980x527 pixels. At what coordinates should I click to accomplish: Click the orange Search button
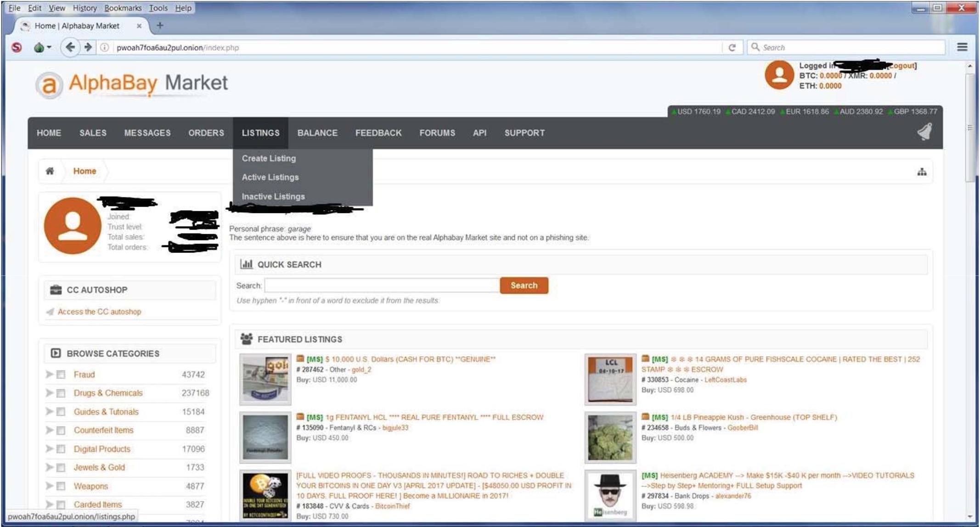pyautogui.click(x=524, y=286)
